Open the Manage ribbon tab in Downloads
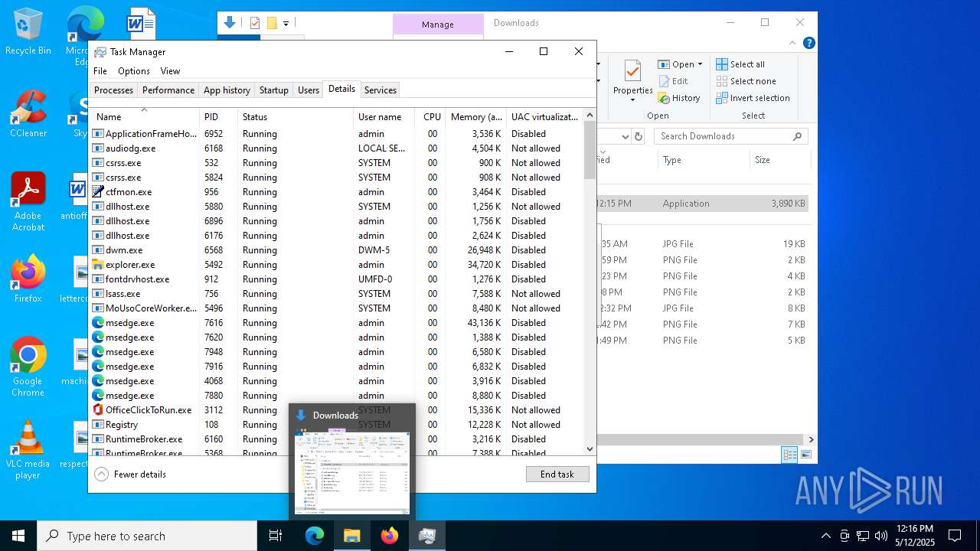The width and height of the screenshot is (980, 551). coord(438,24)
